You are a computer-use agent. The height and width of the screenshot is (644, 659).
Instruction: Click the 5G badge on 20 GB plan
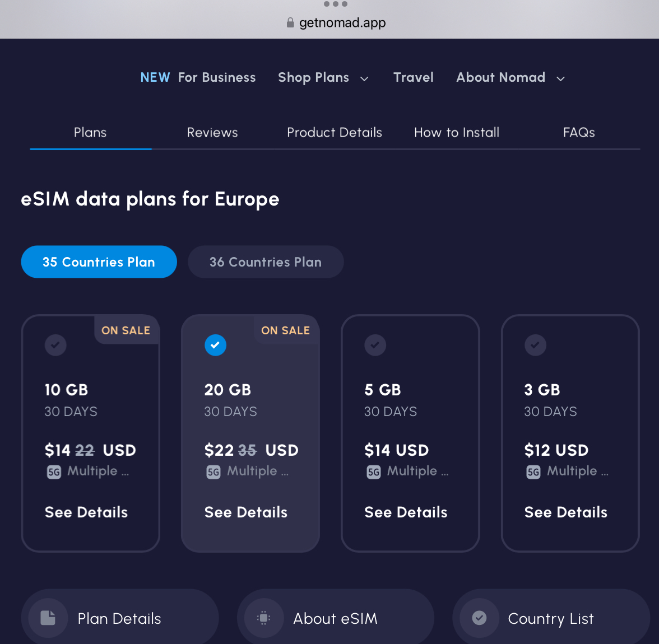(214, 472)
